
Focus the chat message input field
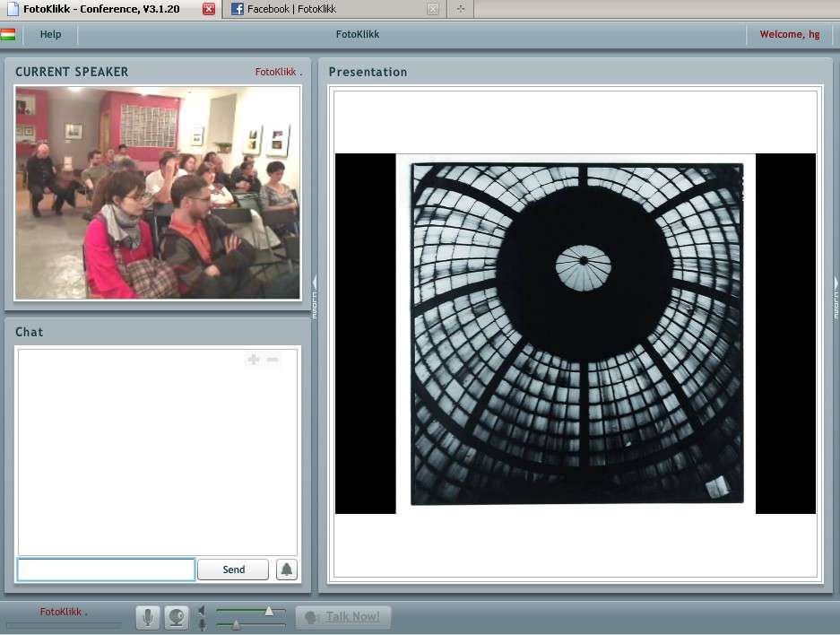tap(106, 570)
